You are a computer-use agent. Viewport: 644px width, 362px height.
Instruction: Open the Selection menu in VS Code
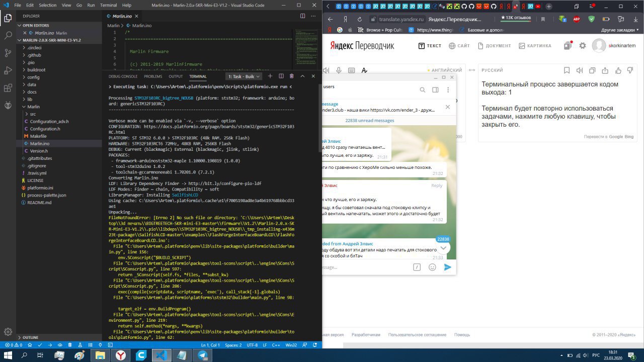[x=48, y=5]
